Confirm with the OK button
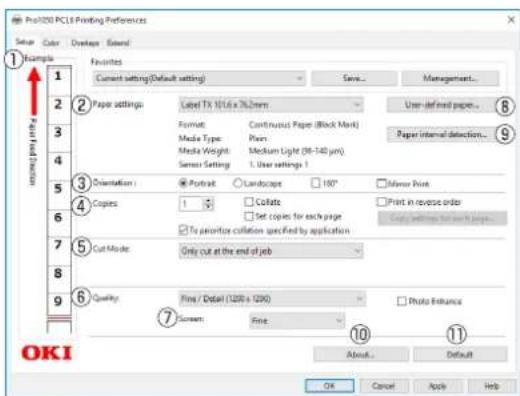The height and width of the screenshot is (396, 520). coord(329,386)
